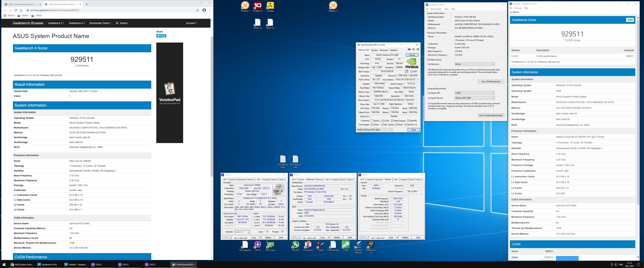The height and width of the screenshot is (268, 644).
Task: Open the Compute API CUDA dropdown
Action: coord(474,93)
